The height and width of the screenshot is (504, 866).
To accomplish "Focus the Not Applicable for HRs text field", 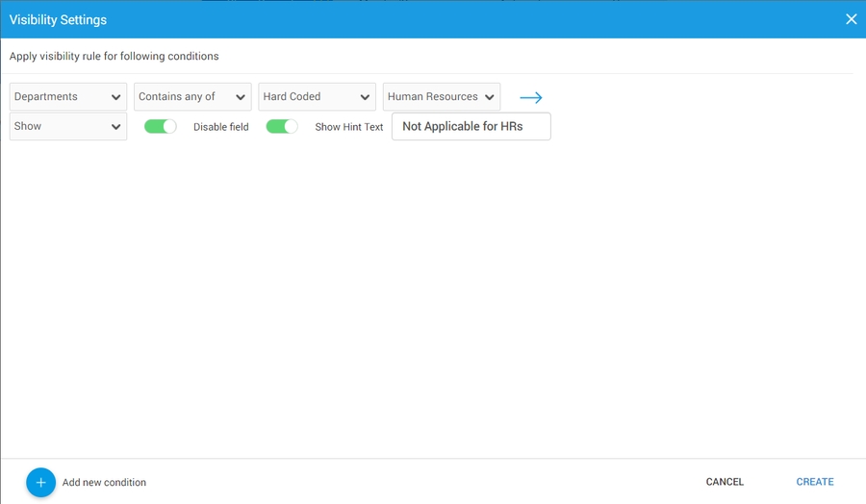I will click(471, 127).
